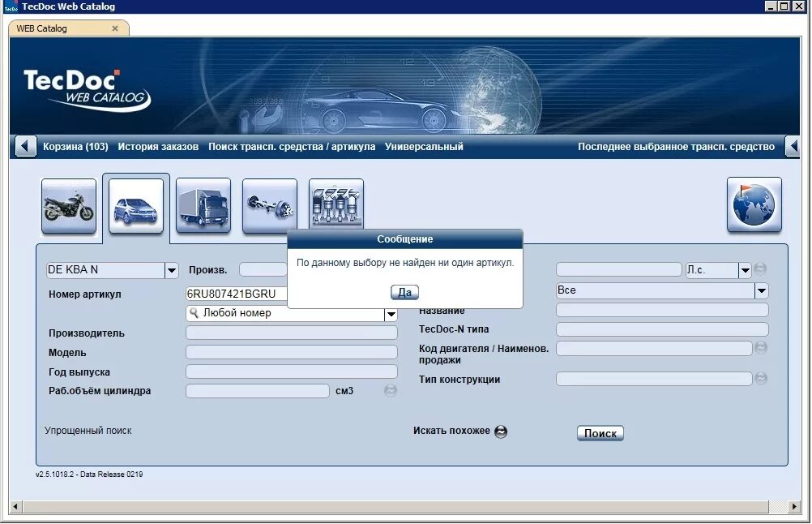
Task: Select the motorcycle vehicle category icon
Action: point(69,206)
